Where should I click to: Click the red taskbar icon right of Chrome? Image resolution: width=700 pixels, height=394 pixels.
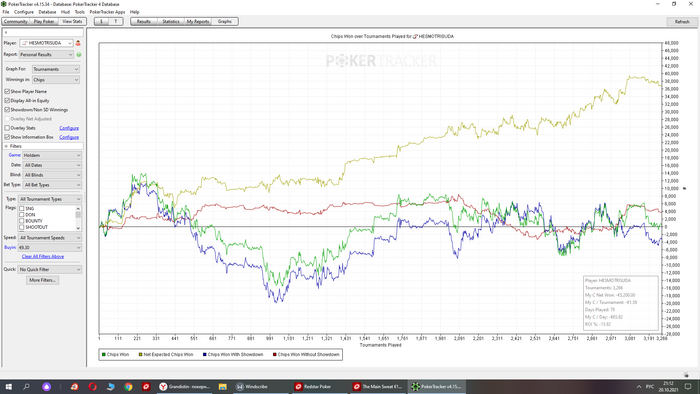[146, 386]
